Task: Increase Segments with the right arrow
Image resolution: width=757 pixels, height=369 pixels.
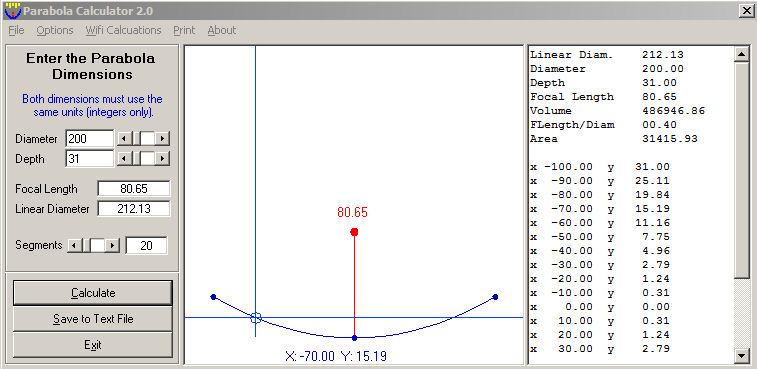Action: tap(112, 245)
